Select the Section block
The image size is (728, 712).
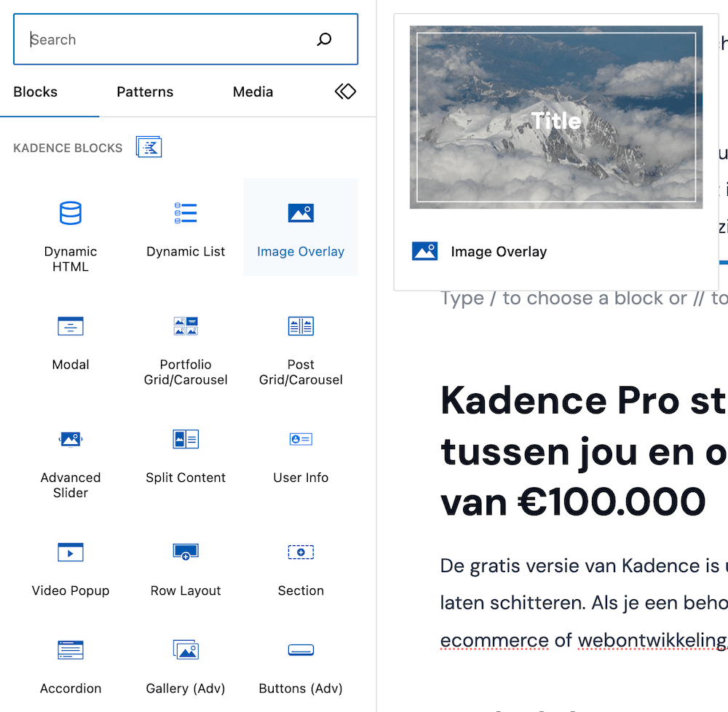(x=301, y=568)
